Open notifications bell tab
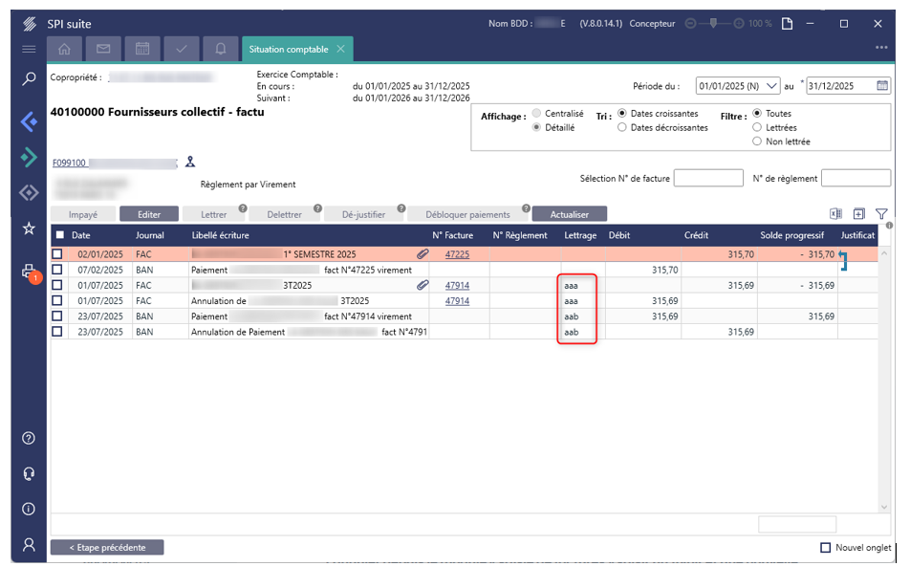Image resolution: width=910 pixels, height=588 pixels. pyautogui.click(x=221, y=49)
